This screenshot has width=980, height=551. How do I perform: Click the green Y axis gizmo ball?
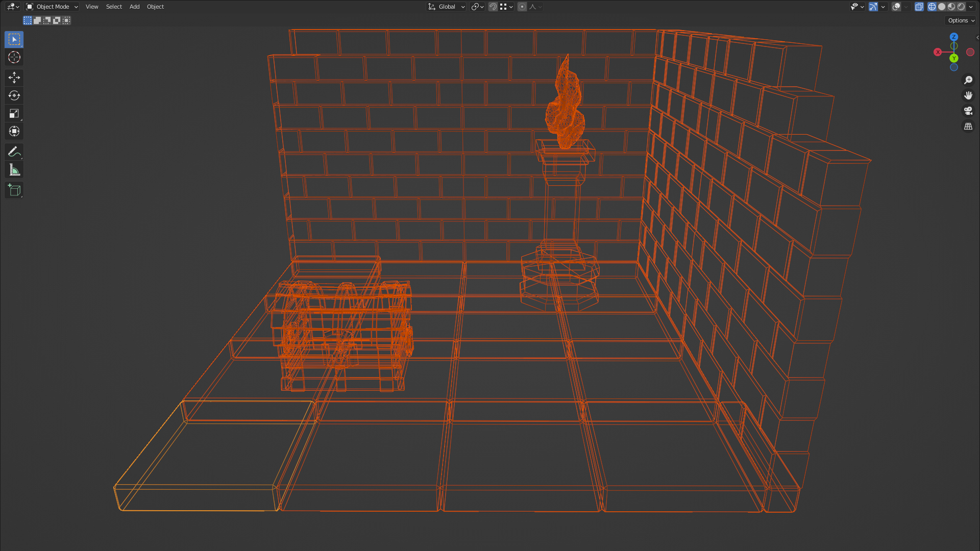coord(954,58)
